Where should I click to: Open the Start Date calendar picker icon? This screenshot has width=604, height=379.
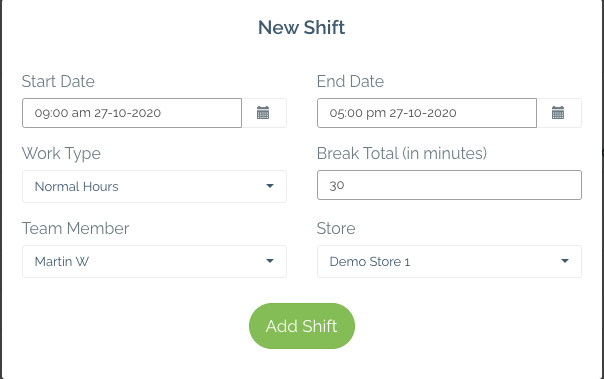(263, 113)
